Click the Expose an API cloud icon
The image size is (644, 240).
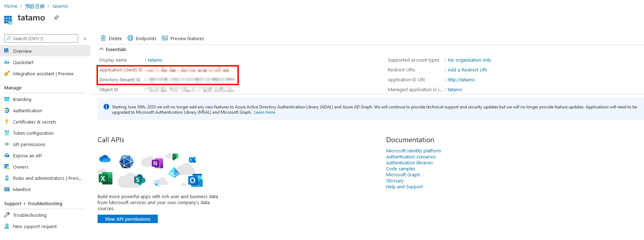(x=7, y=155)
